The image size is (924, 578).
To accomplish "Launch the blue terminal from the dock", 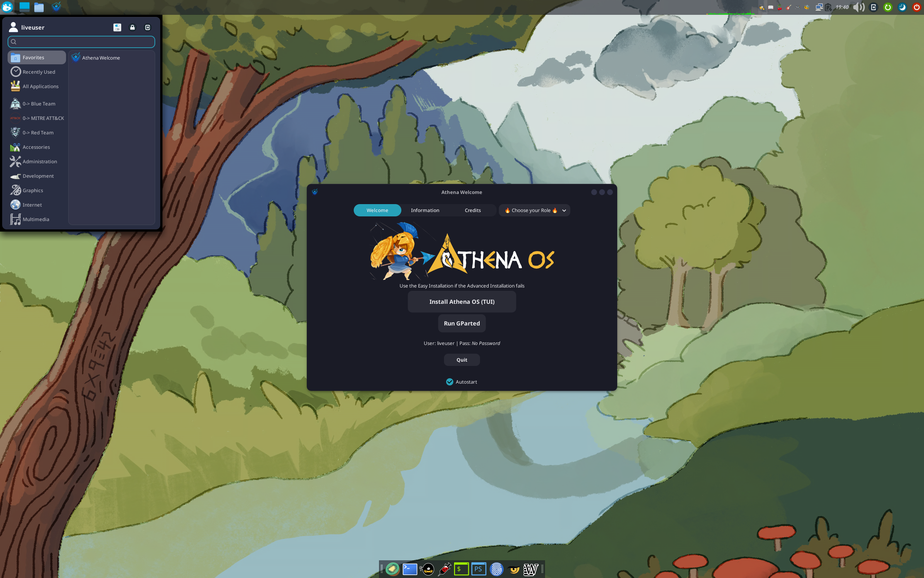I will pos(410,569).
